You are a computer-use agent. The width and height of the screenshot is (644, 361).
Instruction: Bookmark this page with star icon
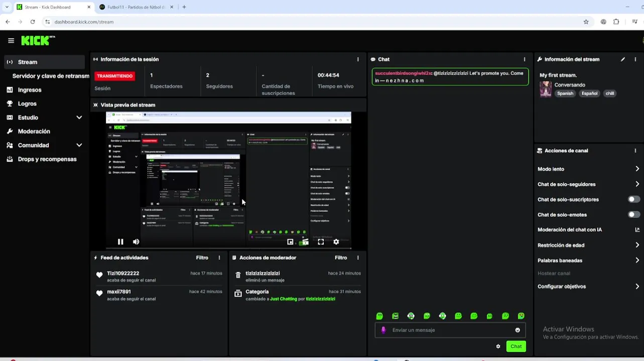pos(586,22)
